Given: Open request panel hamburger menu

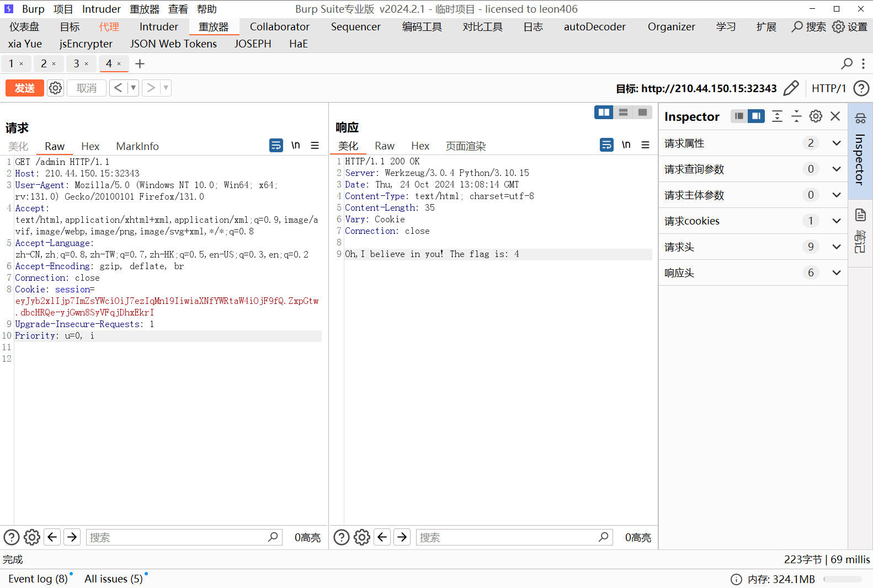Looking at the screenshot, I should (x=315, y=145).
